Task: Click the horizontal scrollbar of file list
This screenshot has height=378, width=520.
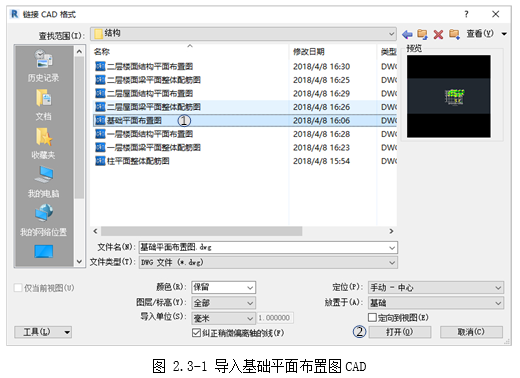Action: (x=202, y=231)
